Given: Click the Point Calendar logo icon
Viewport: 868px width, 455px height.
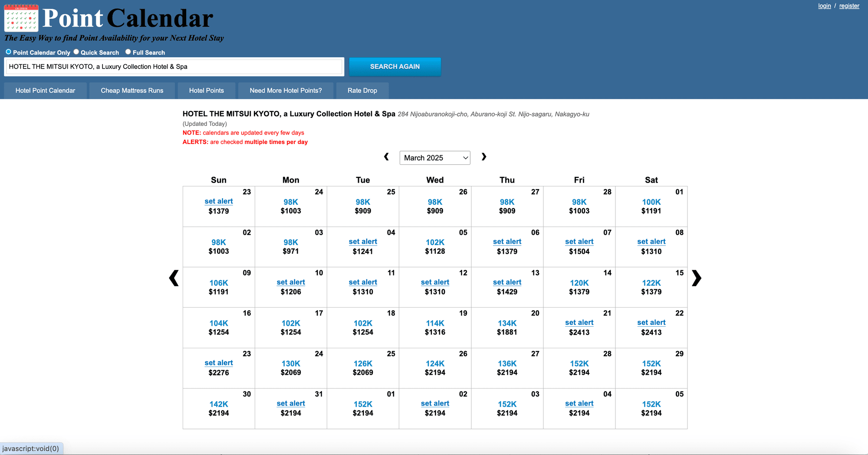Looking at the screenshot, I should point(21,18).
